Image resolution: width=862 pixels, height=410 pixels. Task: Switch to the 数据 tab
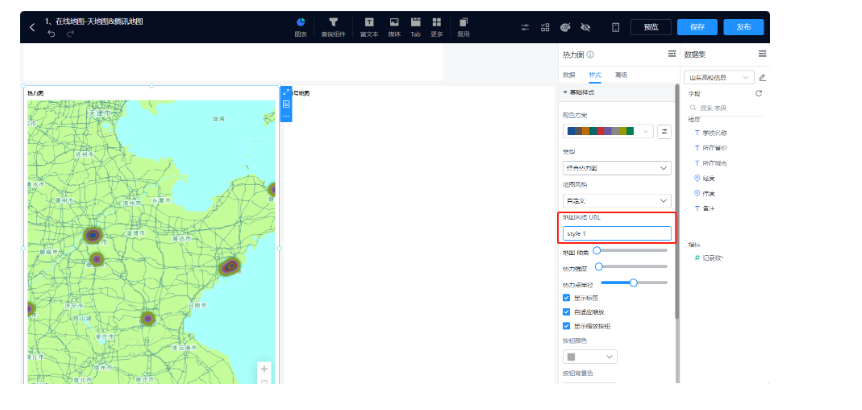[569, 75]
